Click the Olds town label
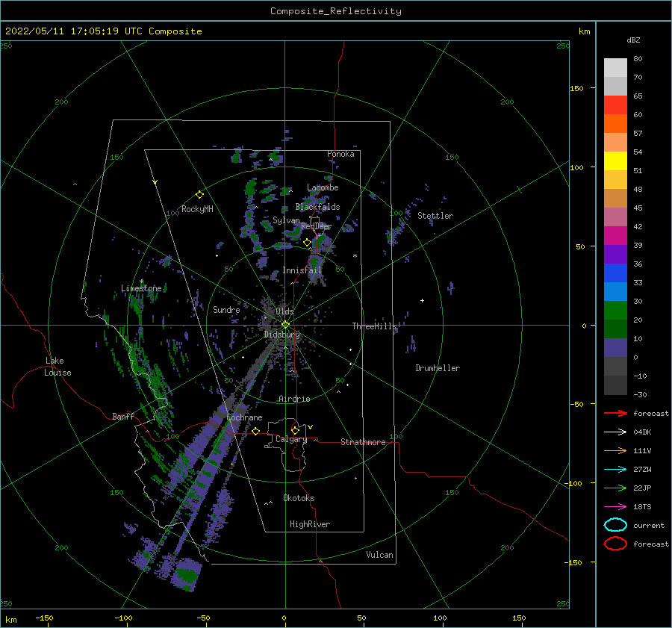This screenshot has height=628, width=672. pos(284,311)
